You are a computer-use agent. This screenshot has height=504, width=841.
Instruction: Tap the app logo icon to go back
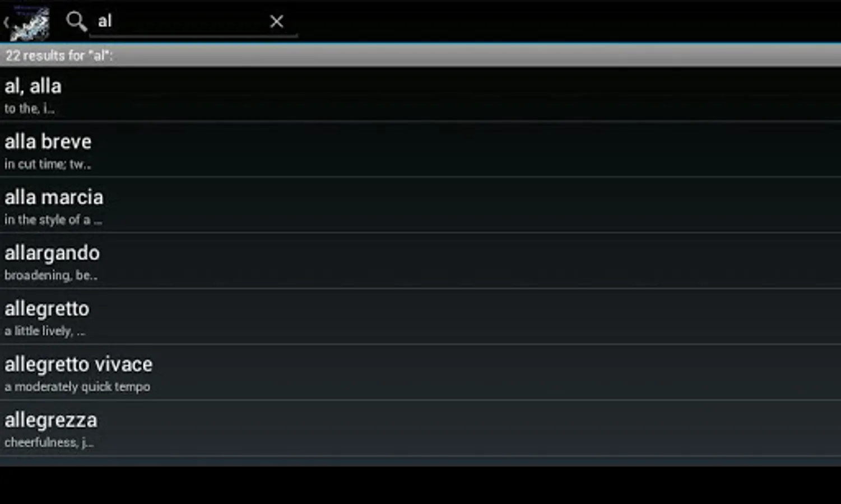click(x=30, y=22)
